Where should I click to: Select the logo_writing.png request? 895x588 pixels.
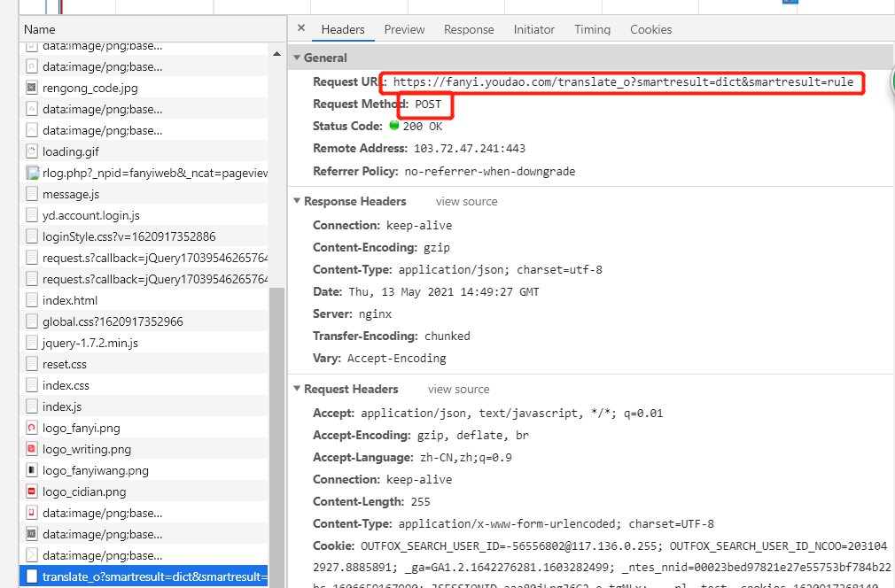pos(144,449)
